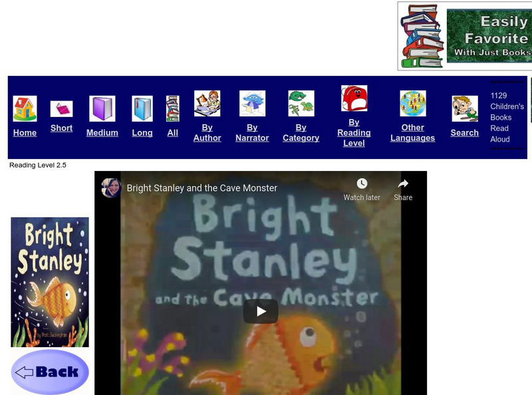Click the Back oval button
The height and width of the screenshot is (395, 532).
pos(50,372)
